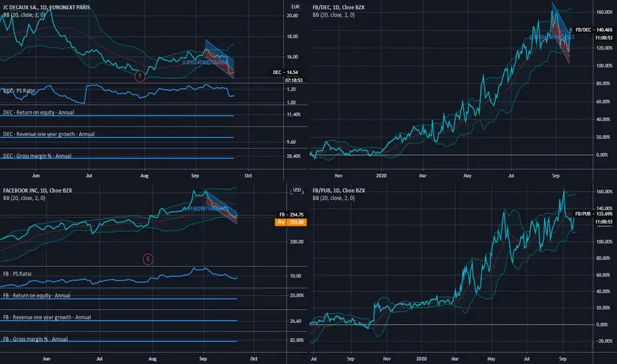The width and height of the screenshot is (617, 364).
Task: Click the earnings E marker on JC Decaux chart
Action: (x=140, y=76)
